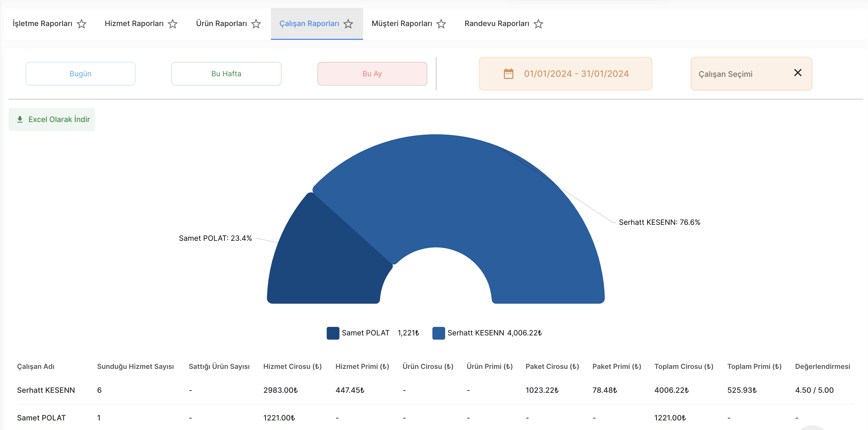Click Toplam Primi (₺) column header

click(x=754, y=366)
